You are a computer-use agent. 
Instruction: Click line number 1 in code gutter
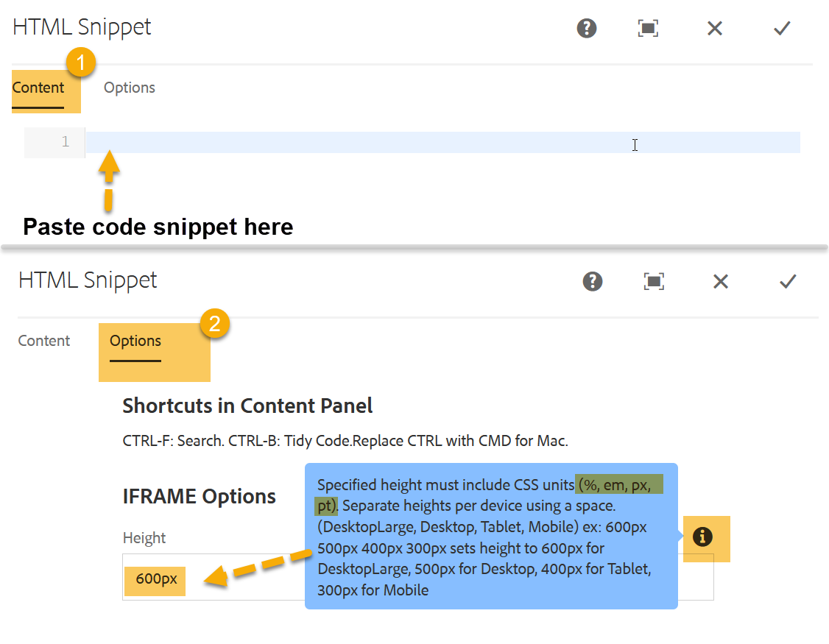(x=65, y=142)
